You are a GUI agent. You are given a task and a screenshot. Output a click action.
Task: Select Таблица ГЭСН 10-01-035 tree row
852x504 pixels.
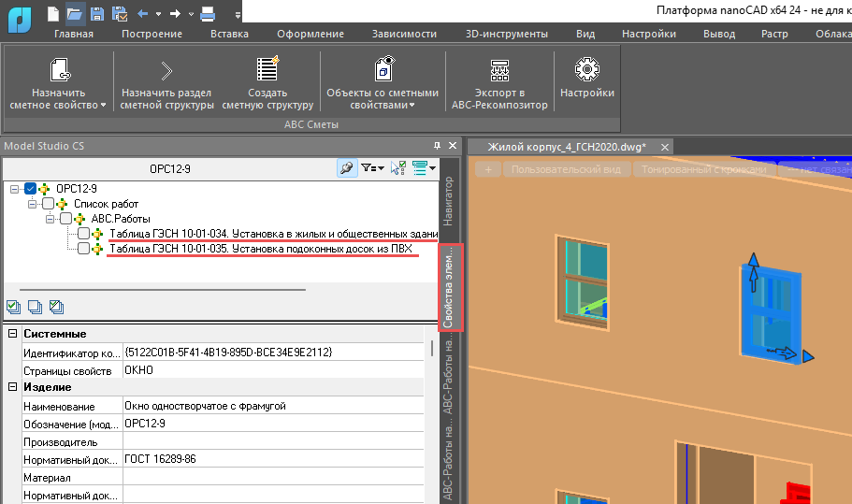coord(261,249)
